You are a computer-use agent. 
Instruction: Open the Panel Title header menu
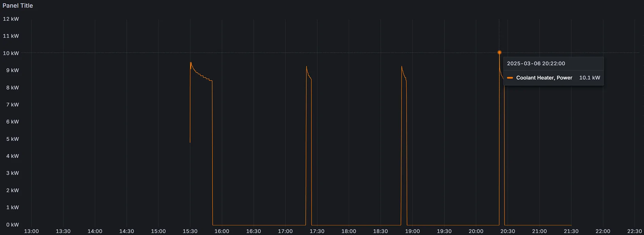click(x=18, y=6)
